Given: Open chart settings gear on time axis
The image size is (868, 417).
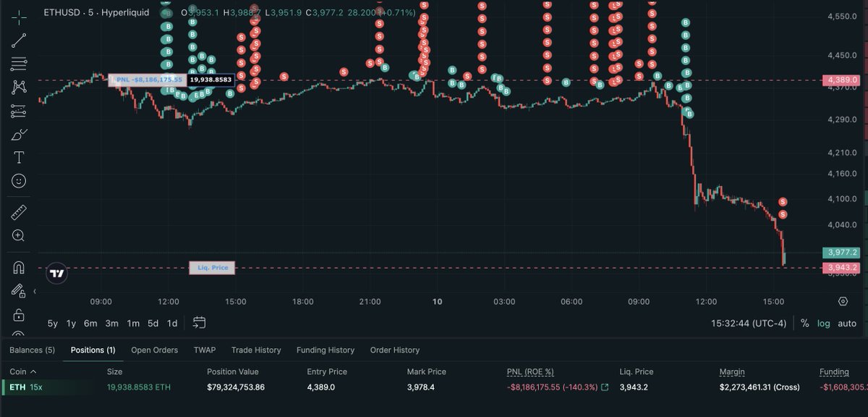Looking at the screenshot, I should pos(843,301).
